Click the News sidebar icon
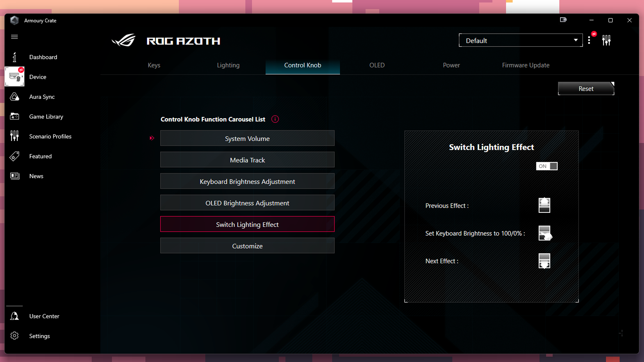Image resolution: width=644 pixels, height=362 pixels. 15,176
